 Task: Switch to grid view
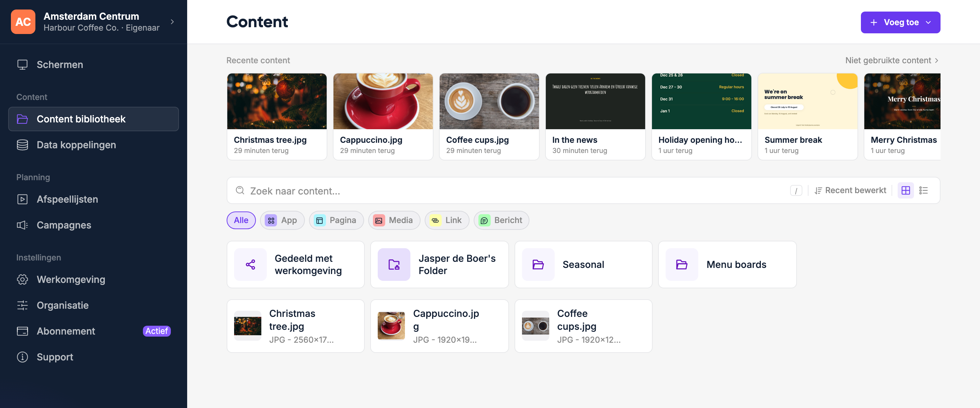[x=905, y=190]
